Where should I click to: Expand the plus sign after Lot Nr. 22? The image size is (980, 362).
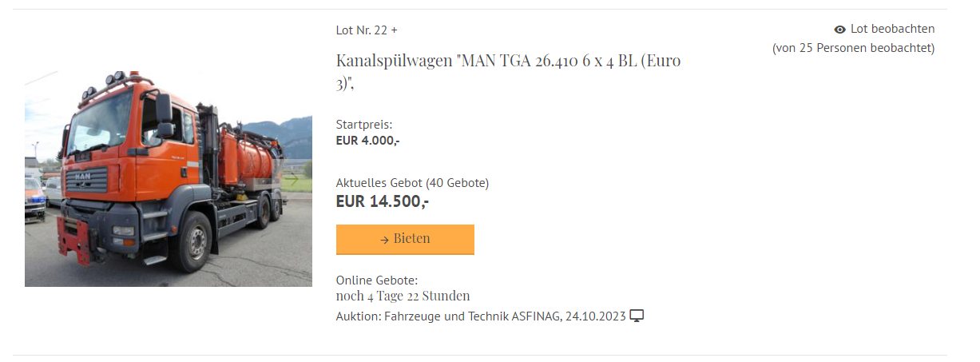(x=394, y=30)
